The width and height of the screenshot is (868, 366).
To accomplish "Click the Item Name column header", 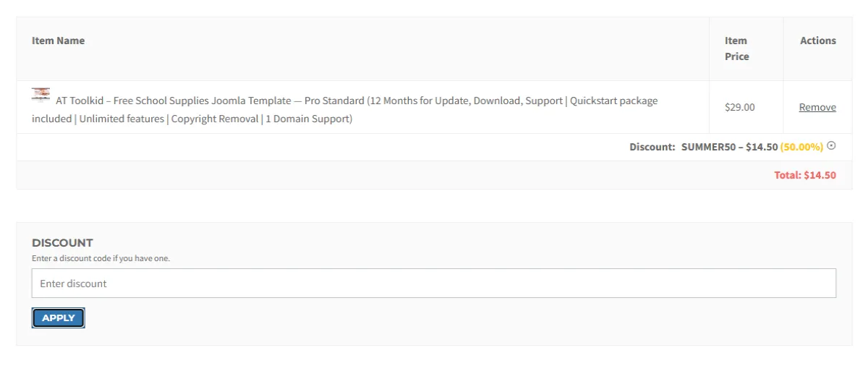I will pyautogui.click(x=58, y=41).
